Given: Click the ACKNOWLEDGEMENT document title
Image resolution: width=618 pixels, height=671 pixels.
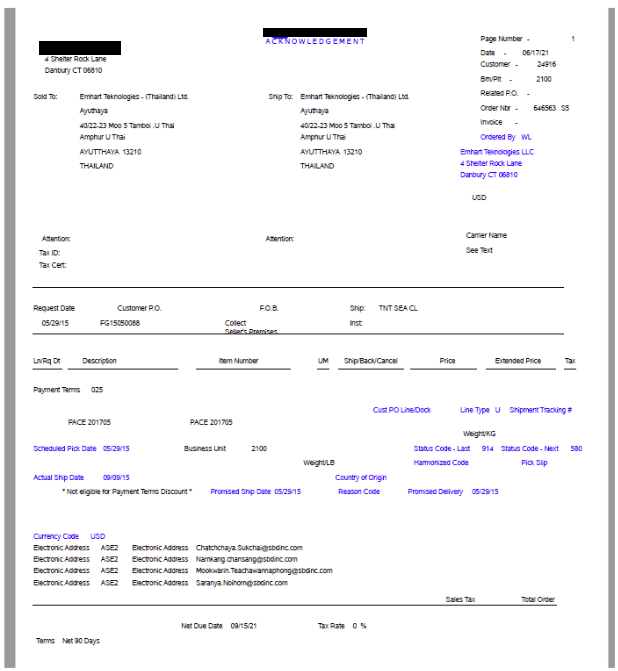Looking at the screenshot, I should (315, 41).
